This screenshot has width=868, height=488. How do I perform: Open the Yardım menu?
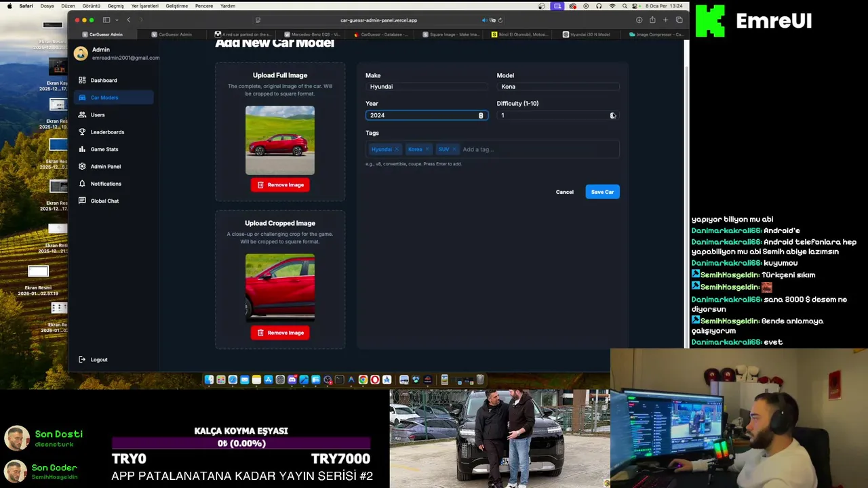(x=228, y=6)
